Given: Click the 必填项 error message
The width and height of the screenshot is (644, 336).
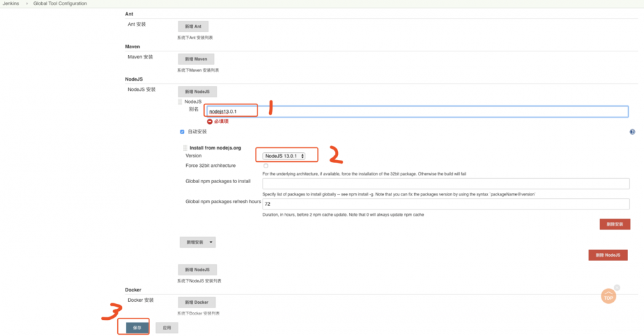Looking at the screenshot, I should [x=222, y=121].
